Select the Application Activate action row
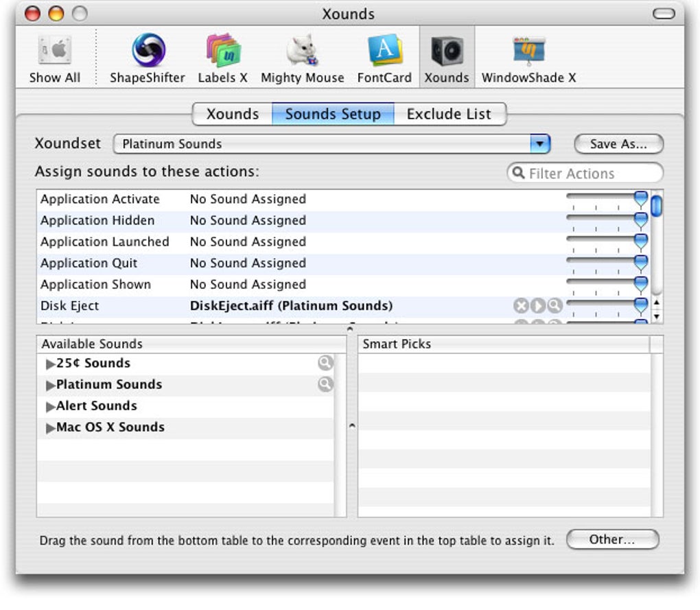The image size is (700, 610). click(x=343, y=199)
